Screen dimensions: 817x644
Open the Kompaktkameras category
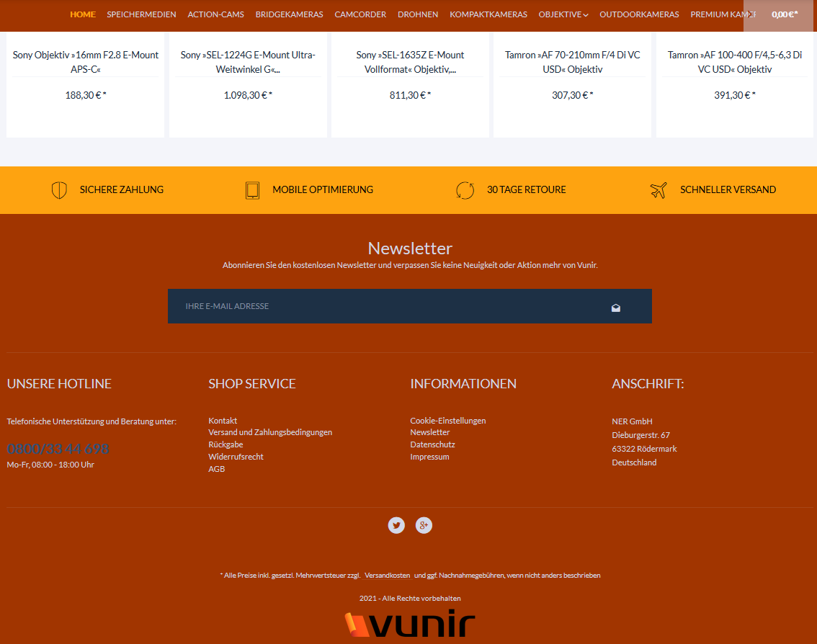click(488, 14)
